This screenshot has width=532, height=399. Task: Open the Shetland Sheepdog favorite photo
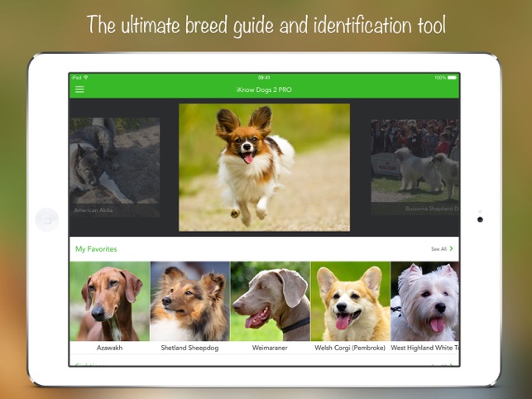[x=189, y=301]
